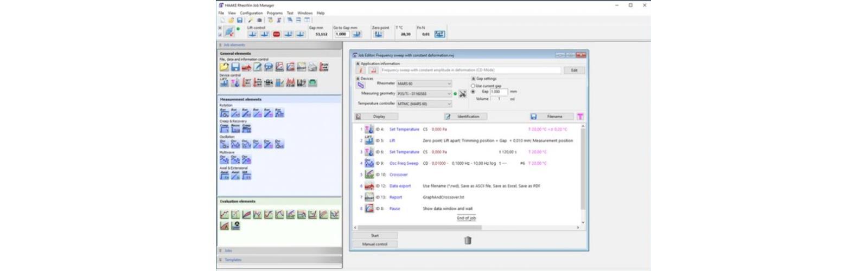Click the magenta T icon beside Filename
Image resolution: width=868 pixels, height=271 pixels.
(580, 117)
